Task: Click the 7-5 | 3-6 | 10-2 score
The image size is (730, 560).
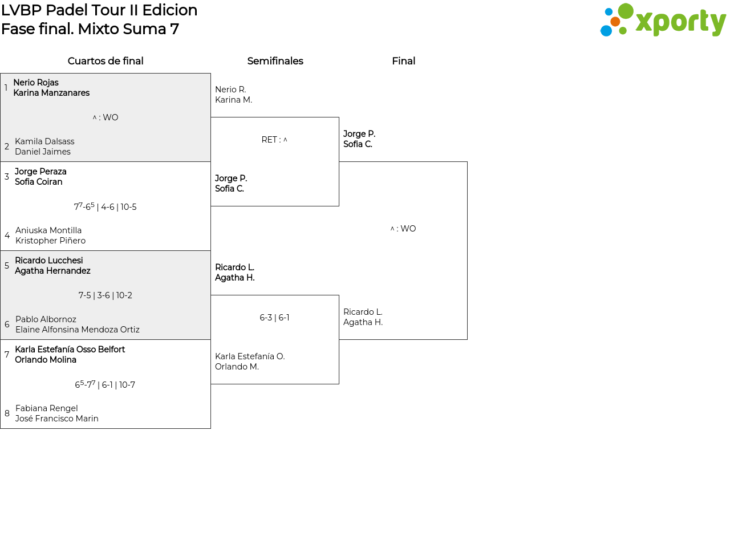Action: [x=106, y=295]
